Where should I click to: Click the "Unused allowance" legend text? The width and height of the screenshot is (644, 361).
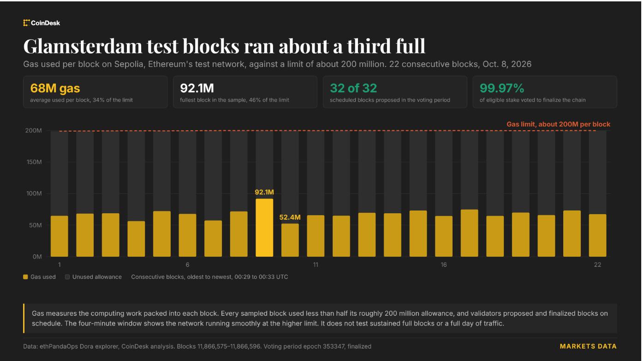tap(97, 277)
